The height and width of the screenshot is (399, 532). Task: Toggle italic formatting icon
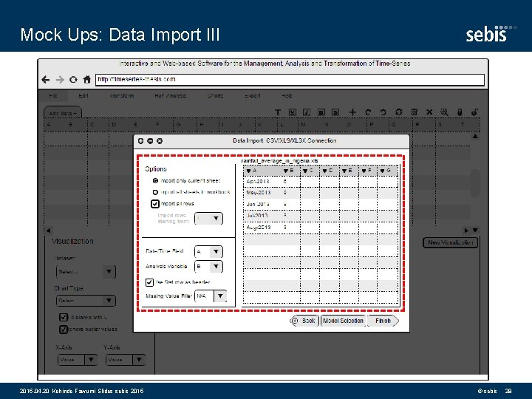307,112
